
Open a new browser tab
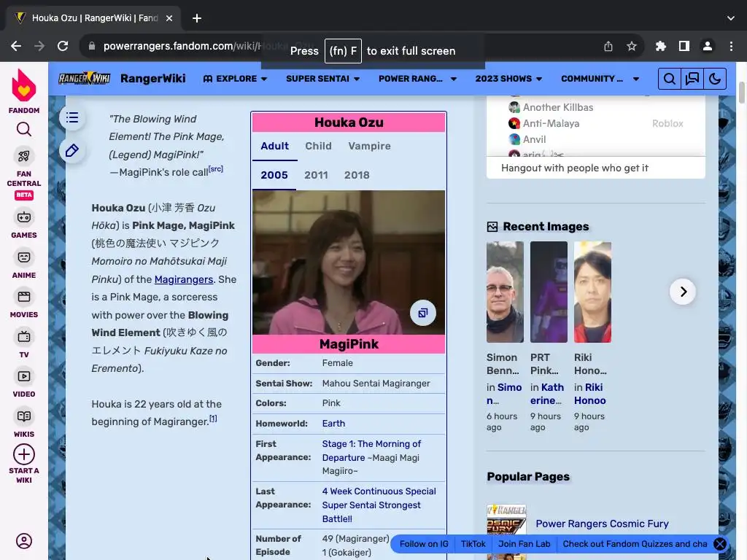[x=197, y=18]
